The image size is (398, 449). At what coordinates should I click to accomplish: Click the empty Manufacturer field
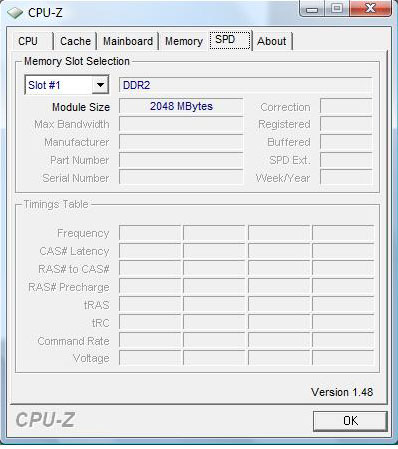[181, 142]
